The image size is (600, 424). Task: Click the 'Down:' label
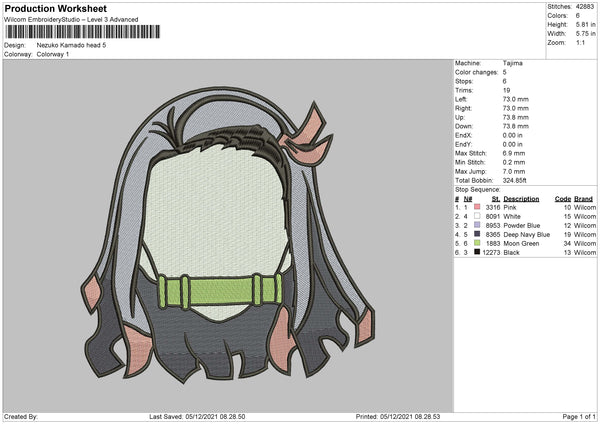click(x=464, y=126)
